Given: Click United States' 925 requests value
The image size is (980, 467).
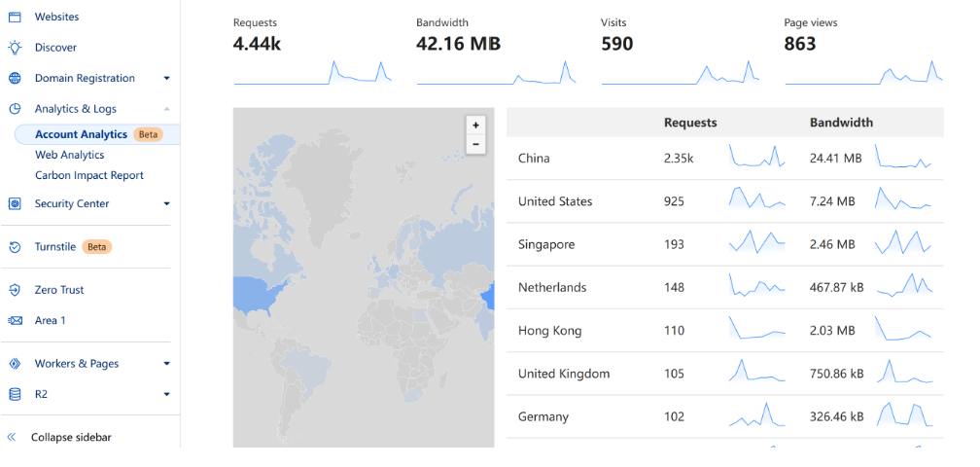Looking at the screenshot, I should 674,201.
